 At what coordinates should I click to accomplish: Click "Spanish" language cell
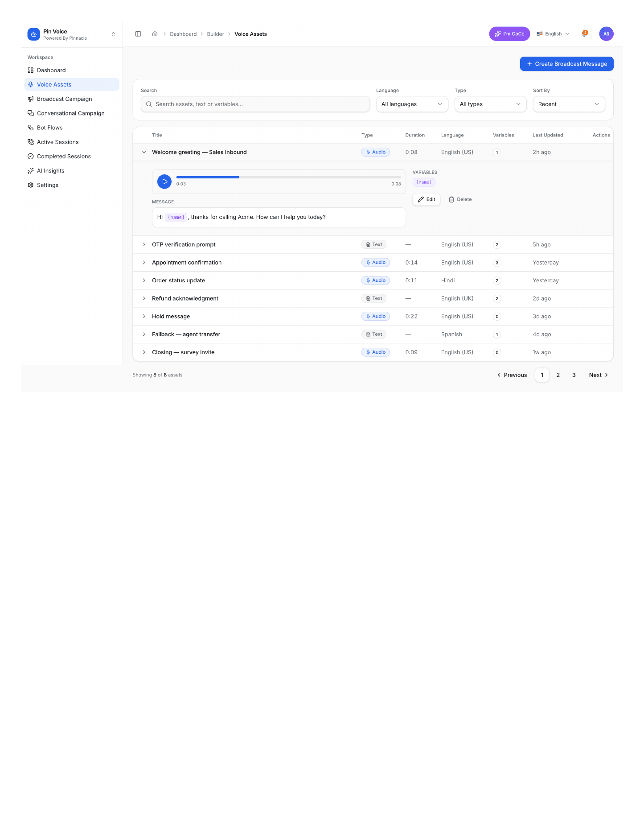451,334
